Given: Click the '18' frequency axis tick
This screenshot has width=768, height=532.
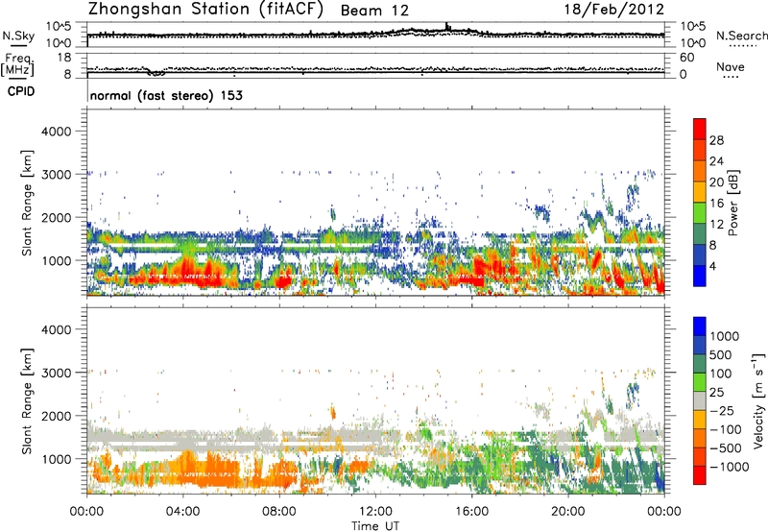Looking at the screenshot, I should [x=64, y=58].
